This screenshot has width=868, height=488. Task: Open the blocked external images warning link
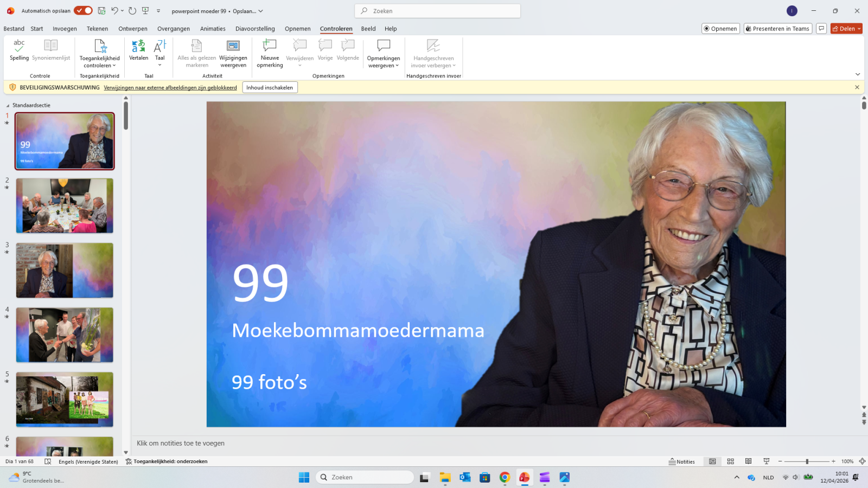point(170,87)
